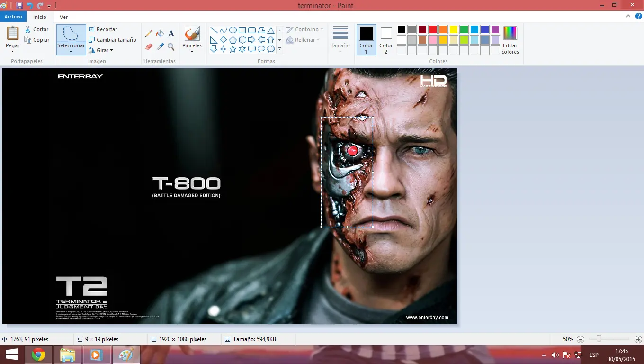The width and height of the screenshot is (644, 364).
Task: Select the Recortar crop tool
Action: coord(103,29)
